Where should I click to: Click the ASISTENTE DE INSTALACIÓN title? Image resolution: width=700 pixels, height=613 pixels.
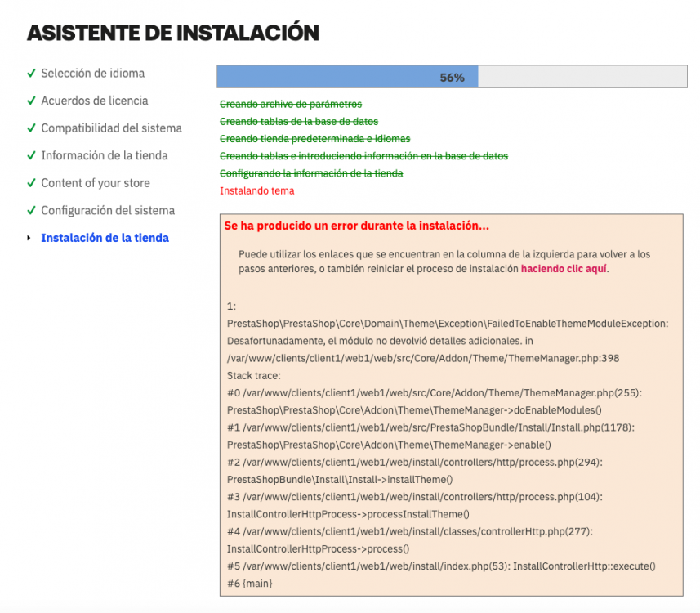coord(172,33)
